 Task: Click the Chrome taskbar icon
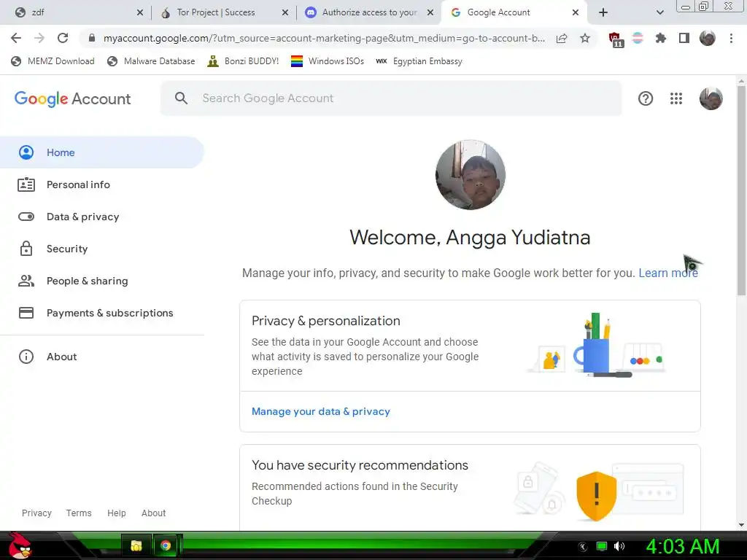[166, 545]
